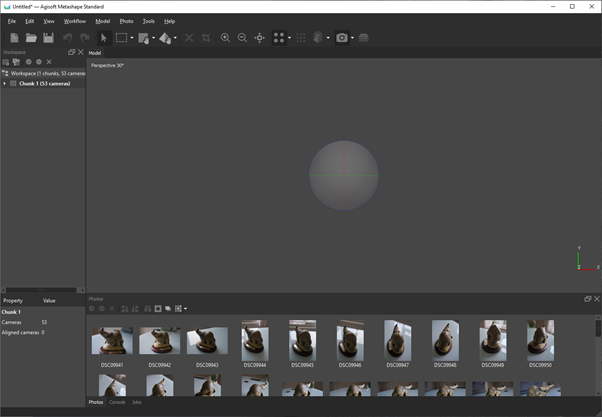The width and height of the screenshot is (602, 417).
Task: Click the Reset View icon
Action: click(x=260, y=38)
